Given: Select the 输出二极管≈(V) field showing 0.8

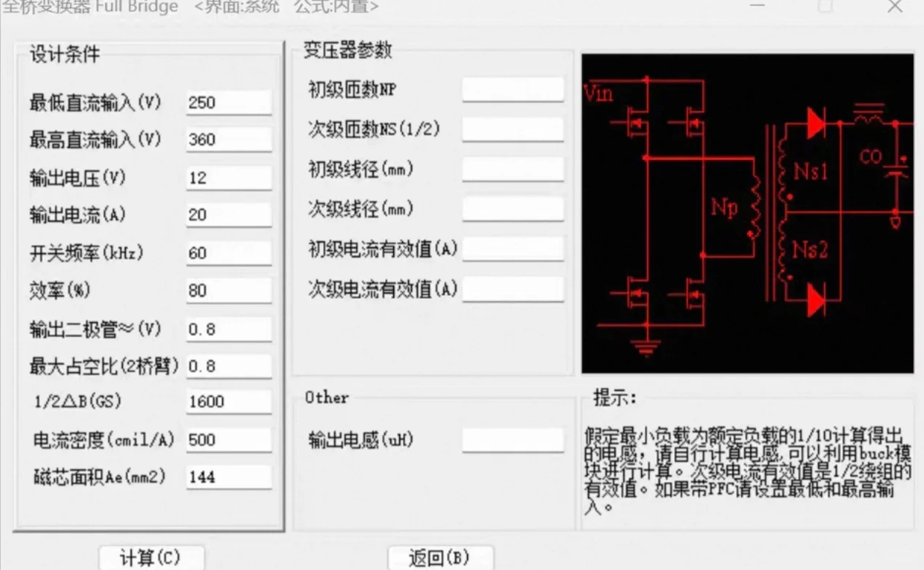Looking at the screenshot, I should tap(228, 328).
